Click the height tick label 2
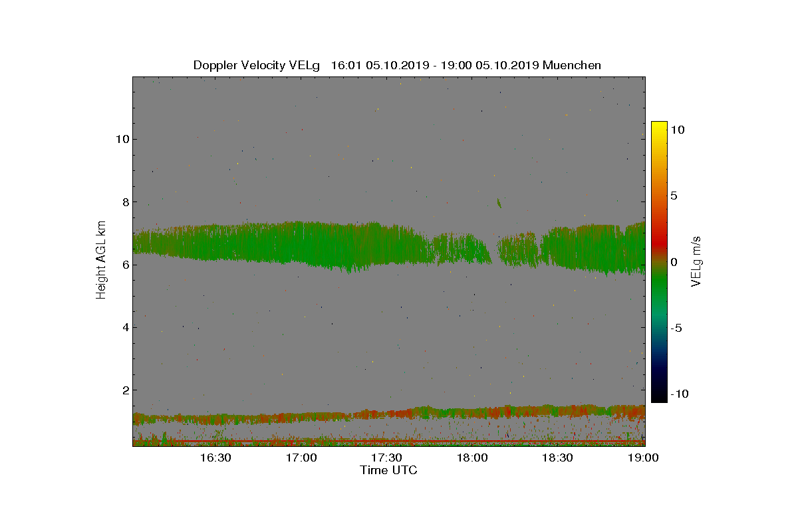The image size is (798, 532). pyautogui.click(x=124, y=390)
